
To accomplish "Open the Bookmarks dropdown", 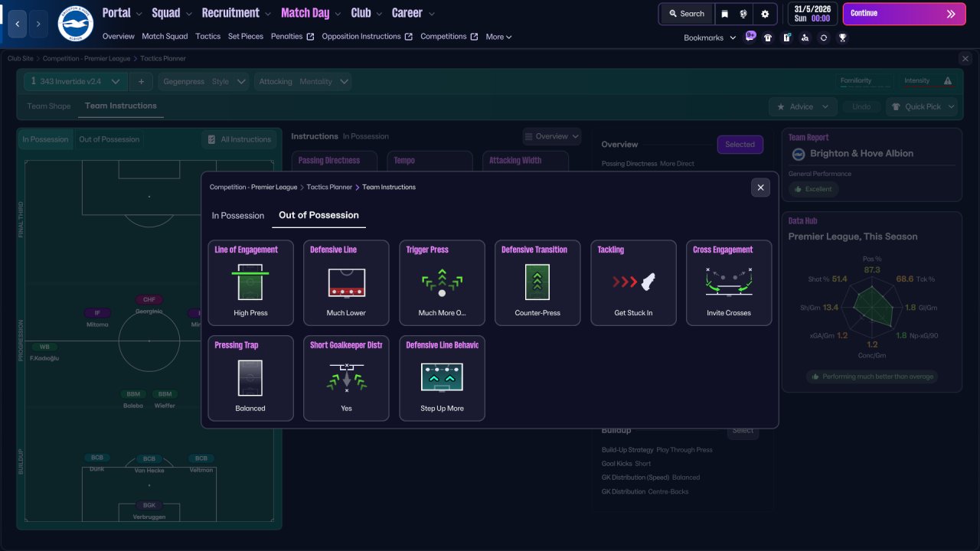I will [x=710, y=37].
